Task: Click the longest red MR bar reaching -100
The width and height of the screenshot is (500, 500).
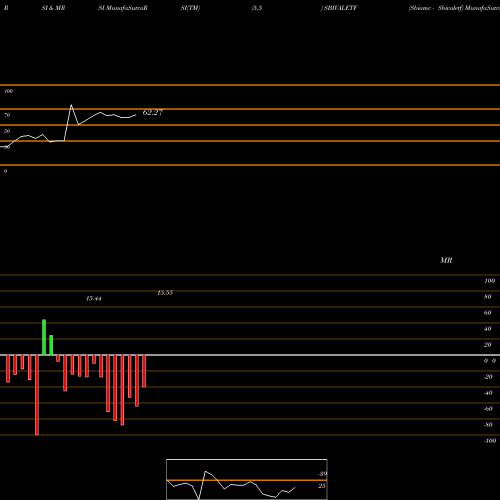Action: click(x=37, y=395)
